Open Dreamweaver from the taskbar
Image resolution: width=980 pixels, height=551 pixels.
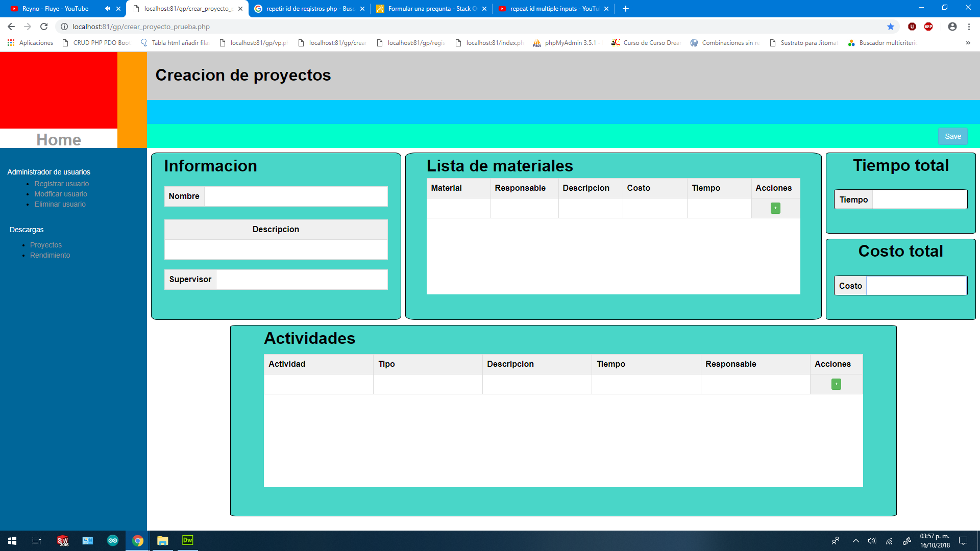(188, 541)
